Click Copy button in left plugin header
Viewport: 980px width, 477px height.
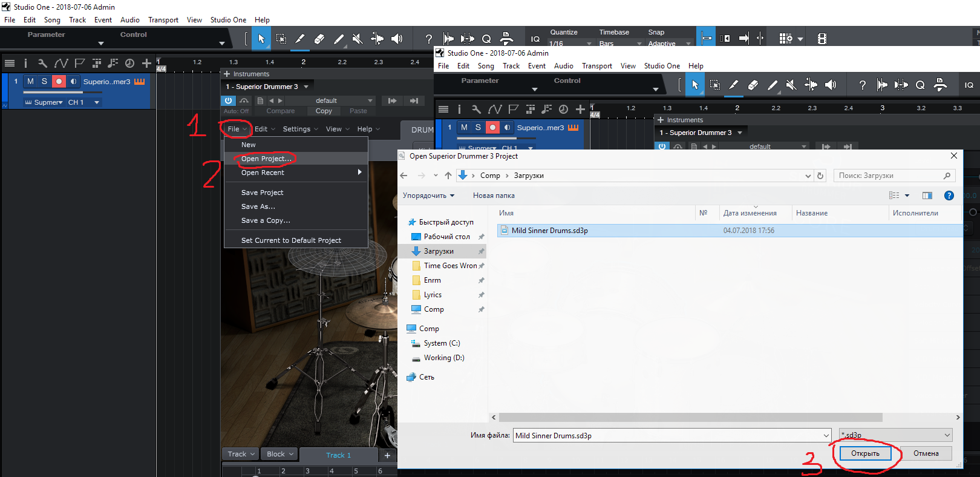[324, 111]
